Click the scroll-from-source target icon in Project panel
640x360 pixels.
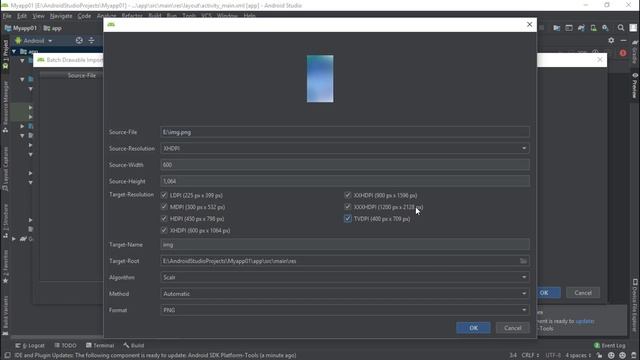[79, 40]
